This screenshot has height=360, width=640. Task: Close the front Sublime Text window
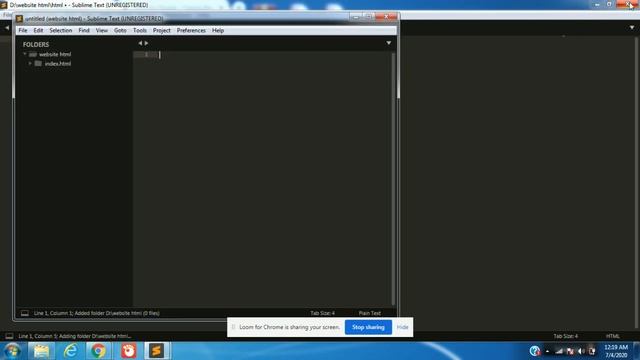click(386, 17)
